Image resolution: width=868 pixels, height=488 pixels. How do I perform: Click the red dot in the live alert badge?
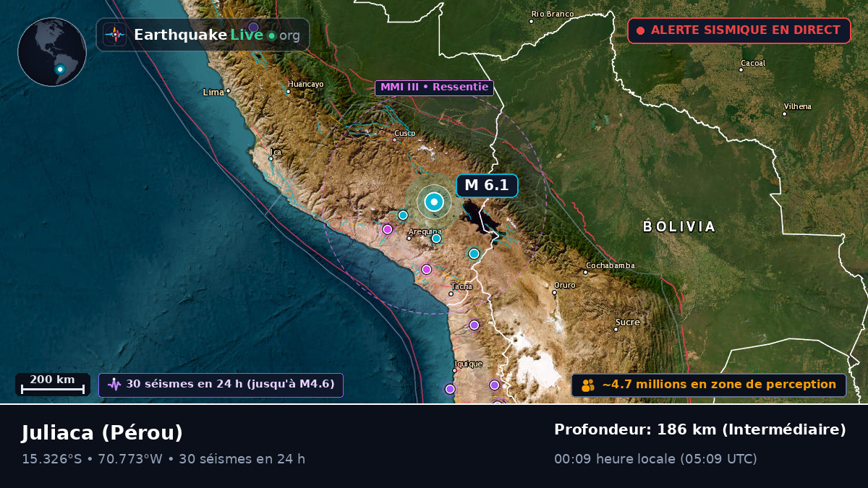point(640,30)
